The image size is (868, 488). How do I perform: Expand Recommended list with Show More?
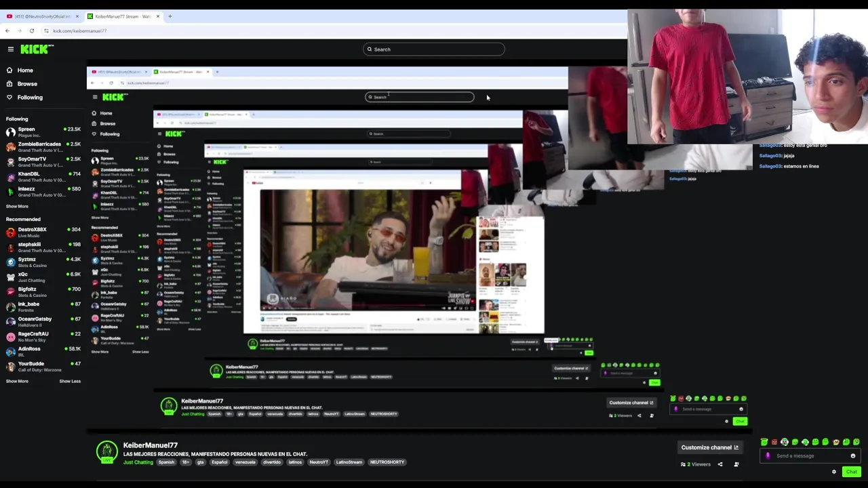17,381
